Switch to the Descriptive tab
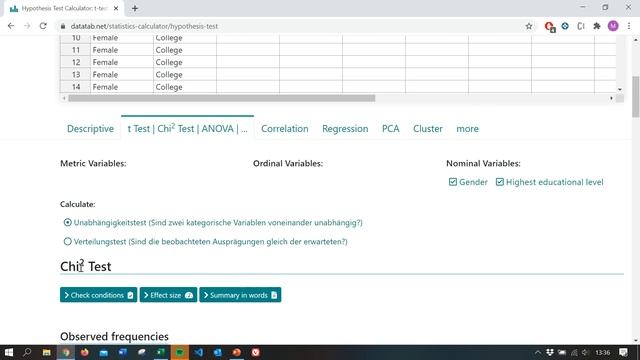This screenshot has height=360, width=640. pyautogui.click(x=90, y=129)
